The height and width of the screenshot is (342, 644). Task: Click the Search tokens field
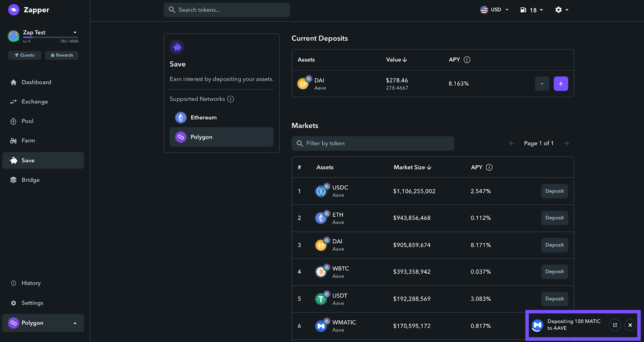point(227,10)
